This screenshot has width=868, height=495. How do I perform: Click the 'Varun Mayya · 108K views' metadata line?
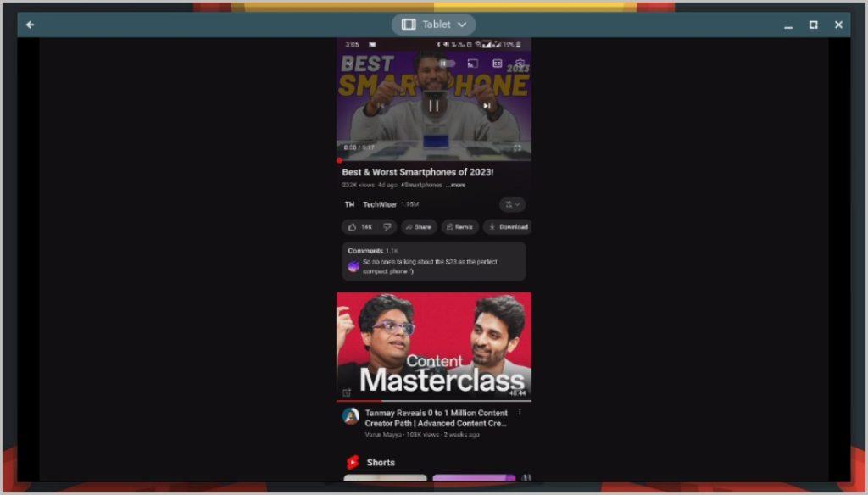tap(422, 435)
